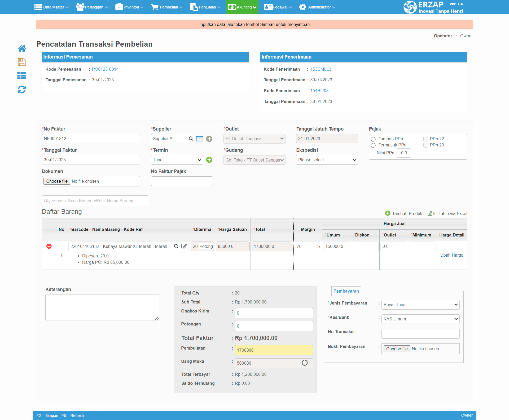Click the barcode scan input field
Image resolution: width=509 pixels, height=420 pixels.
coord(95,201)
